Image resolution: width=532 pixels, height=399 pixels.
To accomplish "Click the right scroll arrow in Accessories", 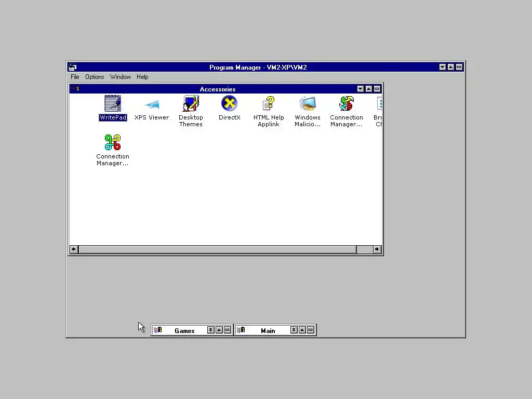I will pos(377,249).
